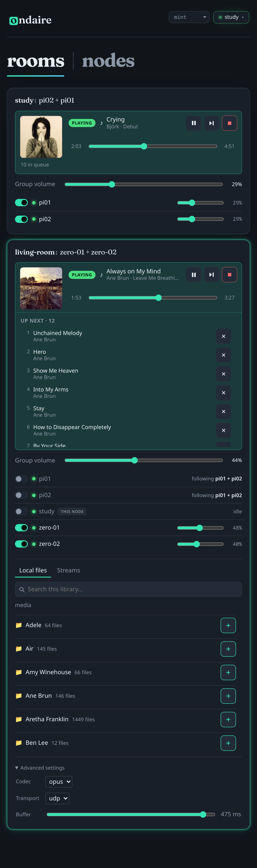
Task: Skip to next track in living-room
Action: coord(211,275)
